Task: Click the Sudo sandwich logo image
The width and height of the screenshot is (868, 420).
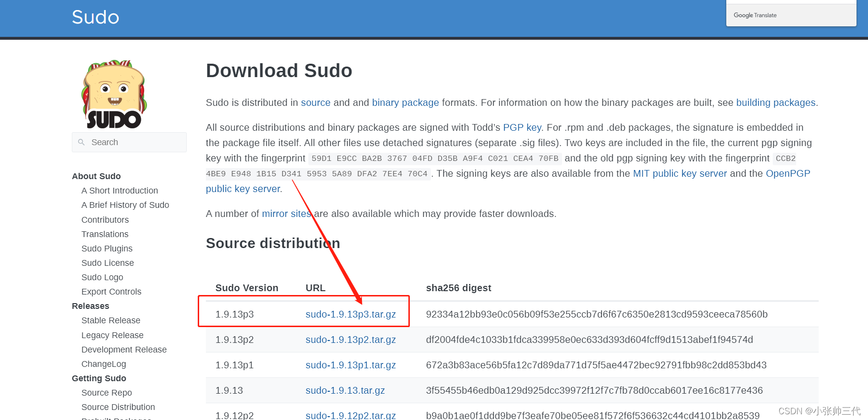Action: [114, 94]
